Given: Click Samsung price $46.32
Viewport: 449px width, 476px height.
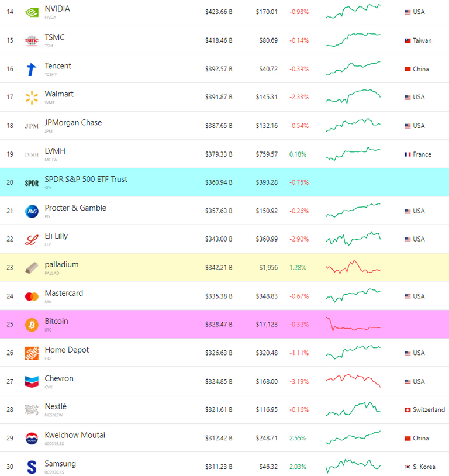Looking at the screenshot, I should (268, 467).
